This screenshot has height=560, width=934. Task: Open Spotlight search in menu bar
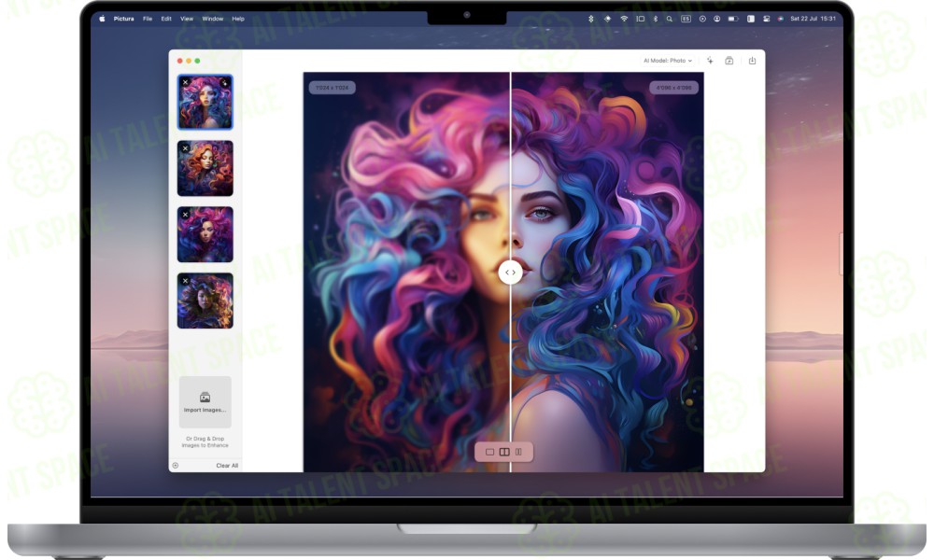tap(670, 19)
